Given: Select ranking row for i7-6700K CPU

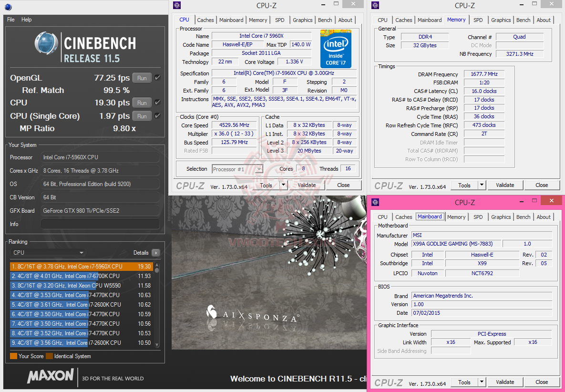Looking at the screenshot, I should point(82,276).
